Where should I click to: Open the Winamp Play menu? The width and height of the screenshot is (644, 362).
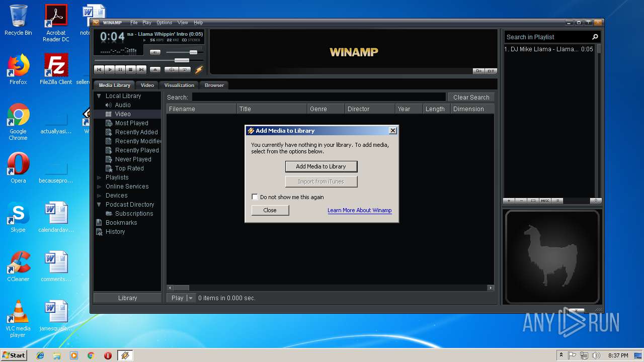point(147,23)
